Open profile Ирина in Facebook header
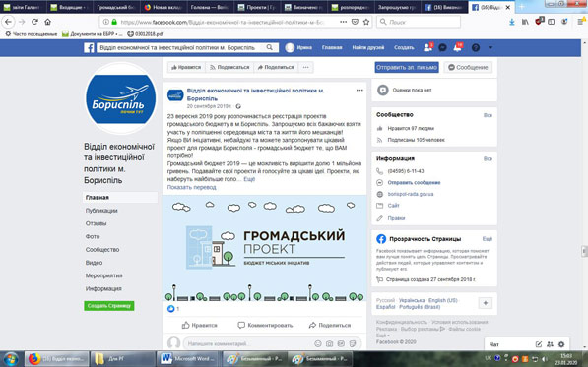Image resolution: width=588 pixels, height=367 pixels. (298, 47)
